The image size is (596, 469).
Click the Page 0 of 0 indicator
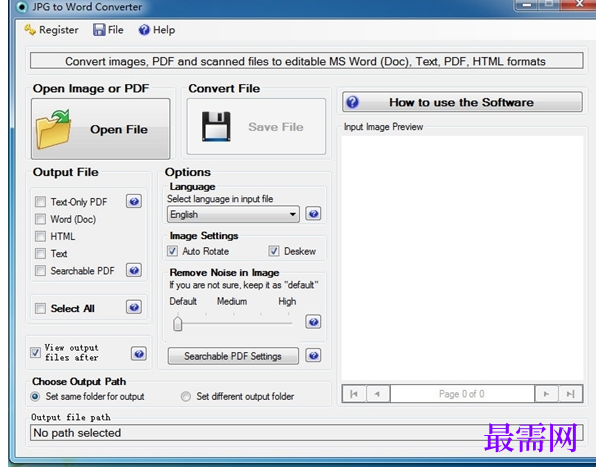(462, 394)
